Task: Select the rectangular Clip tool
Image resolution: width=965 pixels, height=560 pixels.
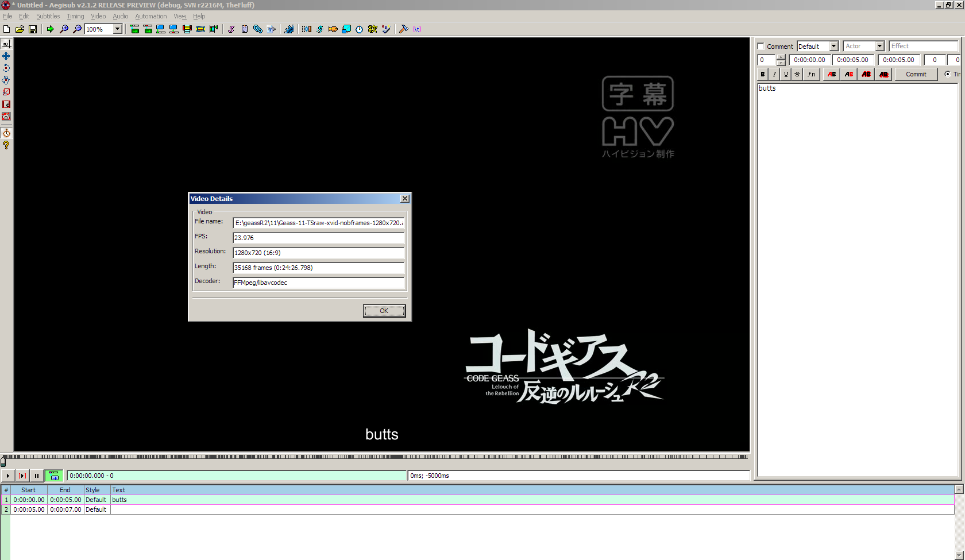Action: coord(6,104)
